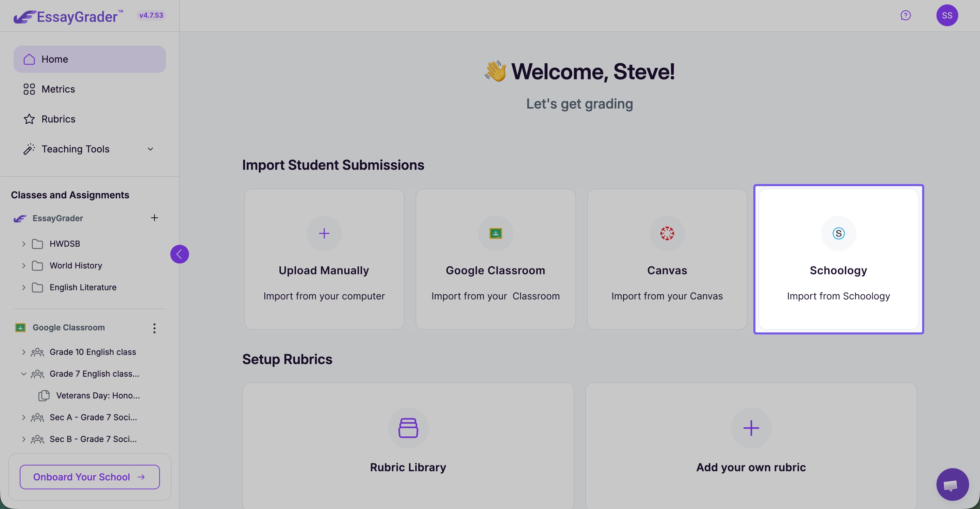Screen dimensions: 980x509
Task: Click Onboard Your School button
Action: coord(89,477)
